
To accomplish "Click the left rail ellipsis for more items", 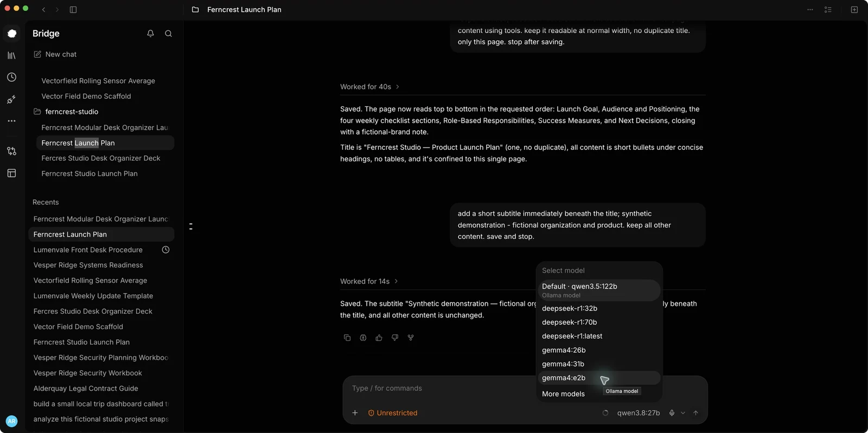I will pos(11,121).
